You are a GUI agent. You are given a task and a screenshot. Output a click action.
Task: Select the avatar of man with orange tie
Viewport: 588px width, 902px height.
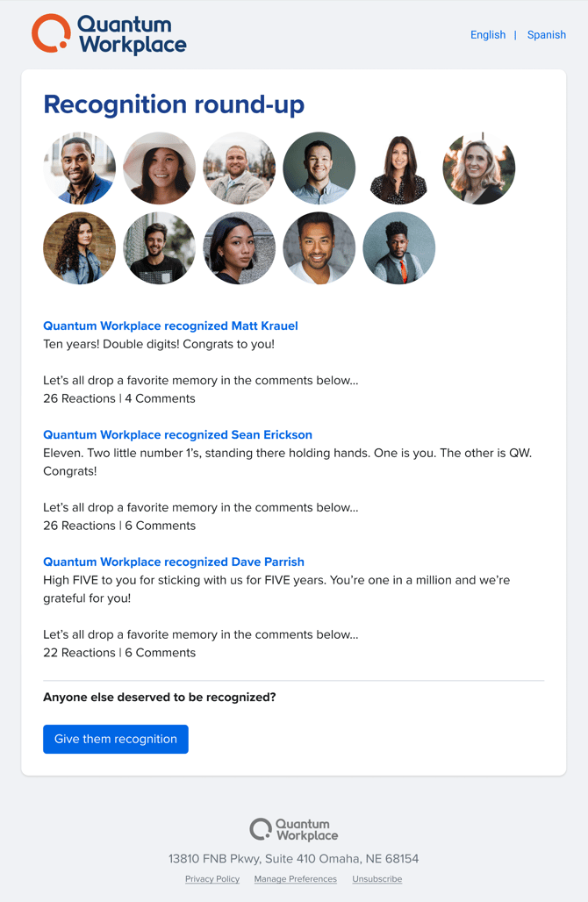point(399,248)
